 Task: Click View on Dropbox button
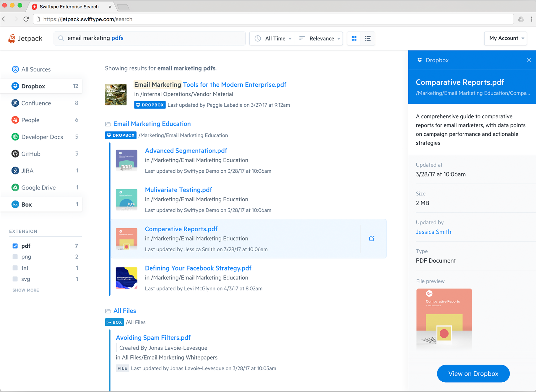click(473, 374)
